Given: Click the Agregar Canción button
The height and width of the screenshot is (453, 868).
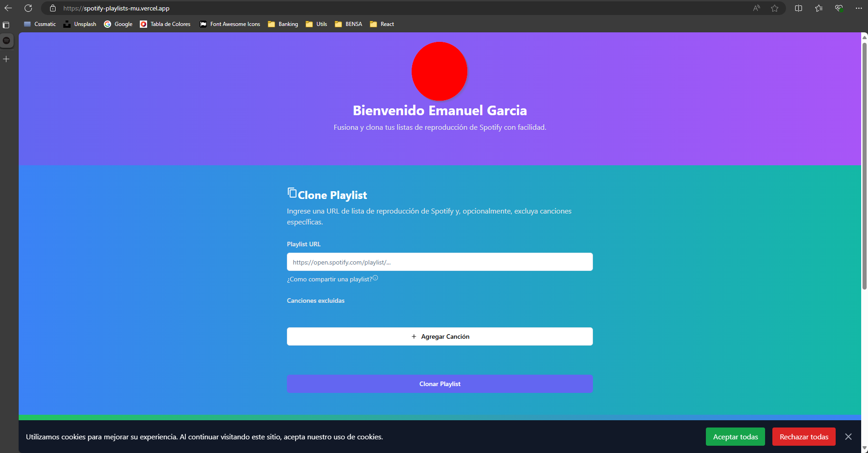Looking at the screenshot, I should pyautogui.click(x=440, y=336).
